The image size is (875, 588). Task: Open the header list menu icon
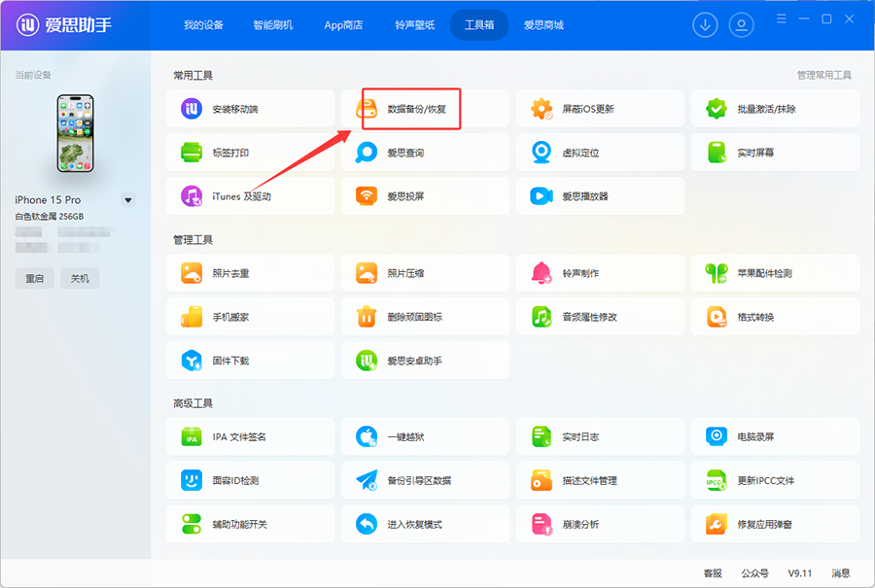tap(782, 19)
